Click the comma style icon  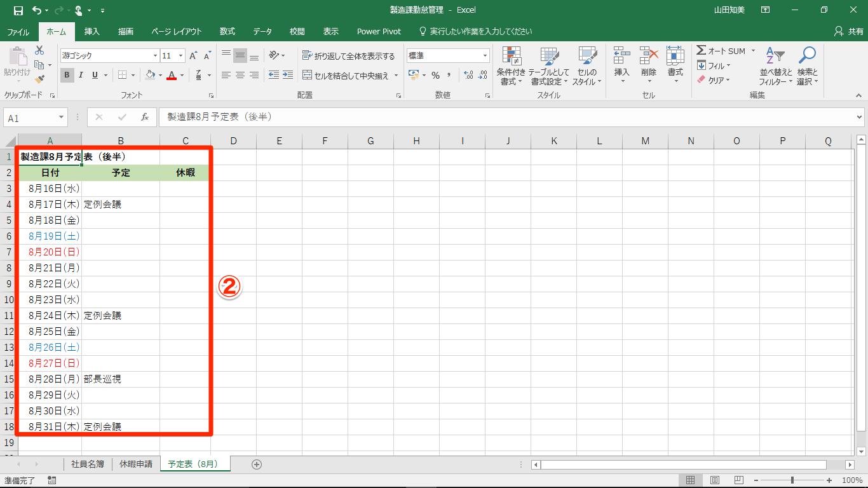449,75
